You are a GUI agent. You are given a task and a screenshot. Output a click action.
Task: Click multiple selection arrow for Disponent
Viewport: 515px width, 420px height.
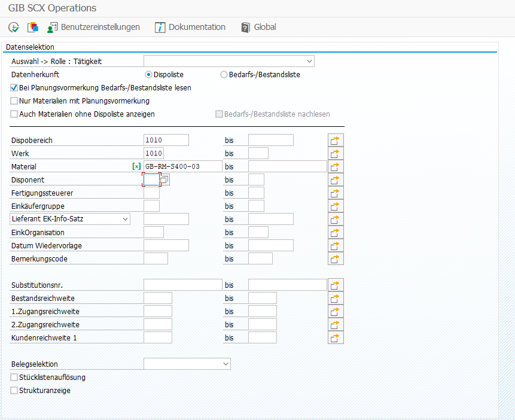point(336,179)
